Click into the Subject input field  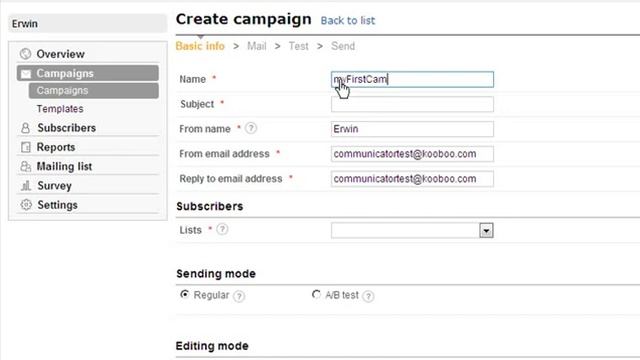click(412, 104)
